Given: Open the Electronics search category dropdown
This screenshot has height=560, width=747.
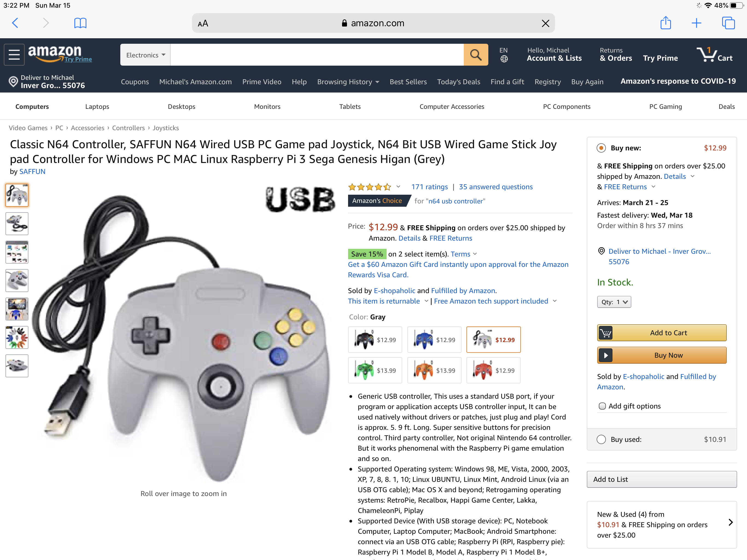Looking at the screenshot, I should [145, 55].
